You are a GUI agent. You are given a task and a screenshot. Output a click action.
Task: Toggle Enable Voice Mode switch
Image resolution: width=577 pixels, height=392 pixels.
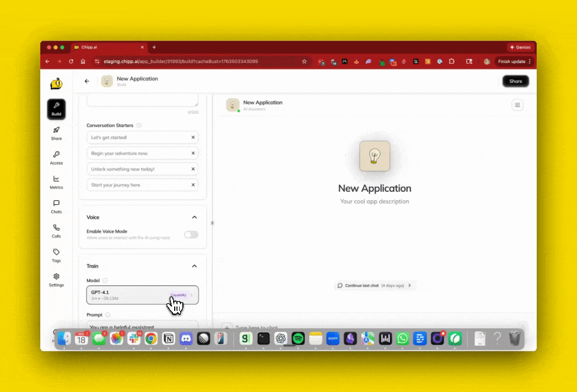click(191, 235)
